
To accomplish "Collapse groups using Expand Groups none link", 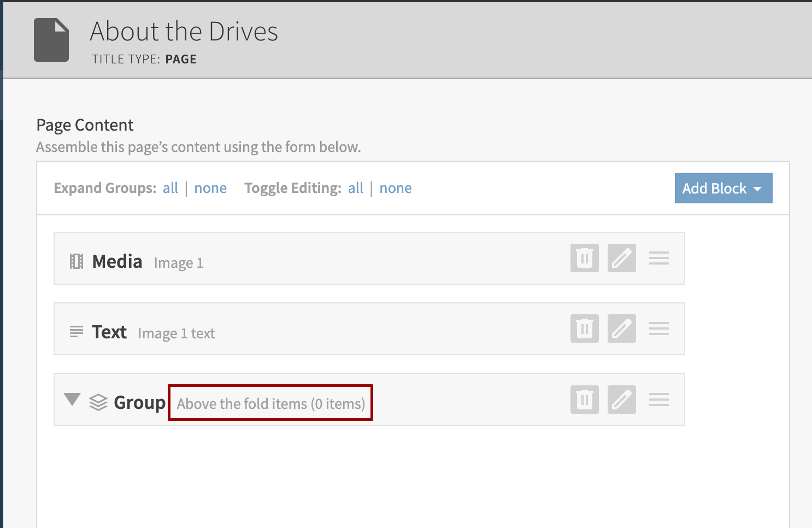I will 210,188.
